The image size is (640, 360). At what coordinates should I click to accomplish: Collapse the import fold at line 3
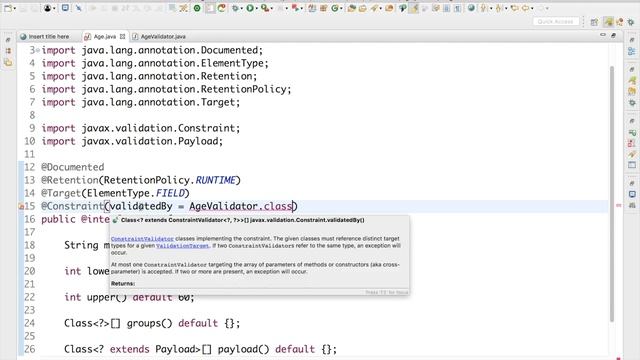tap(38, 50)
